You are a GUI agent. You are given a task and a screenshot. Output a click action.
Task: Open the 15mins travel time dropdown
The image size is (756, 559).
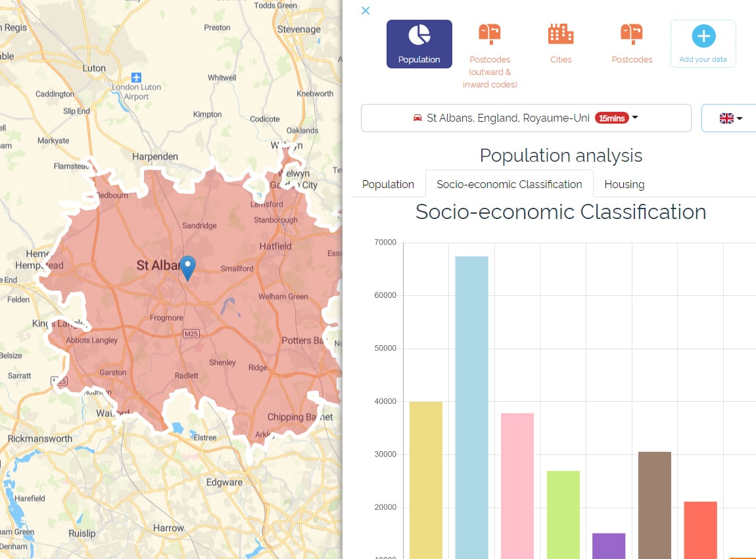click(x=613, y=118)
